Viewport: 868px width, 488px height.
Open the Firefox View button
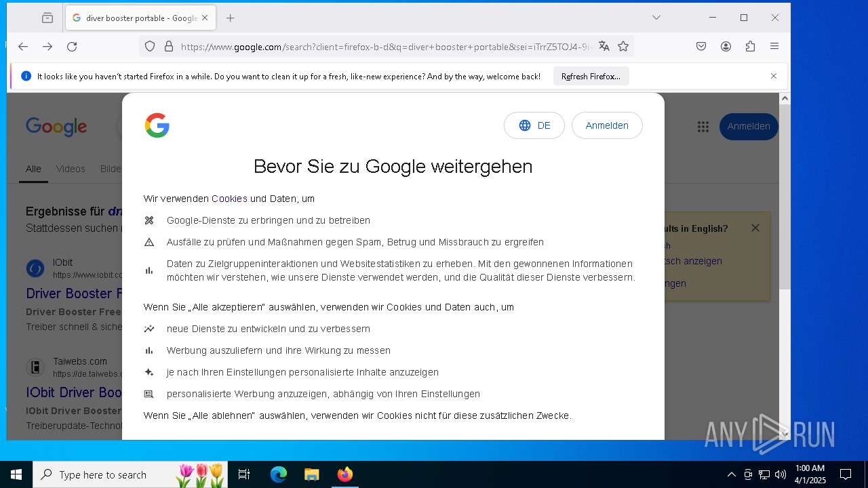[x=47, y=18]
